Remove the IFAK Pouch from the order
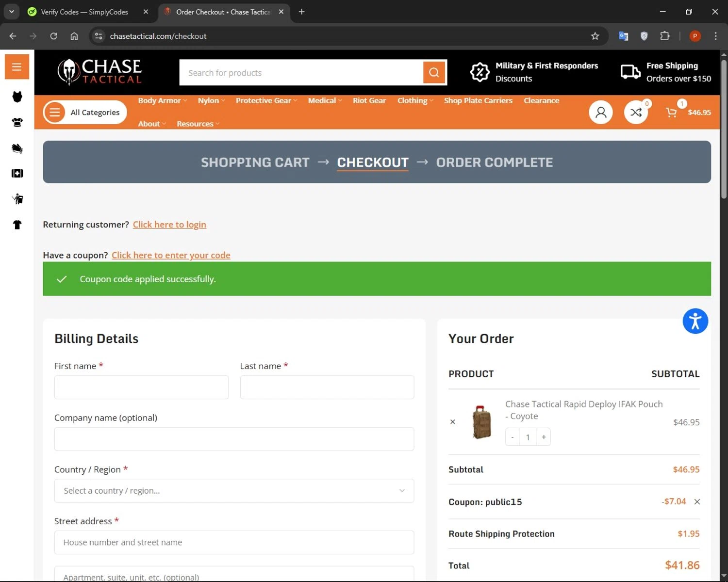The height and width of the screenshot is (582, 728). (x=452, y=422)
